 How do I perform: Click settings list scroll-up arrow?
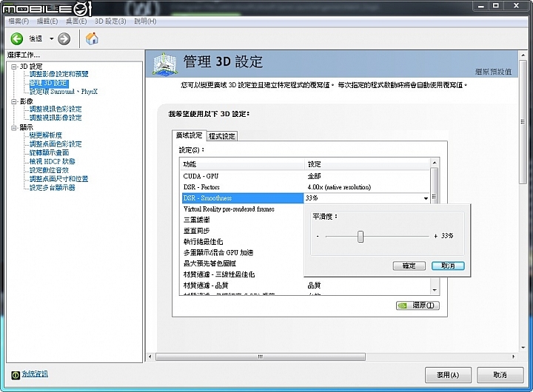click(434, 163)
